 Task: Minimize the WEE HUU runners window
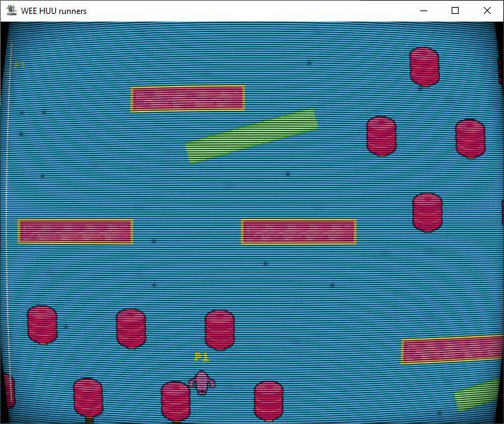(x=423, y=10)
